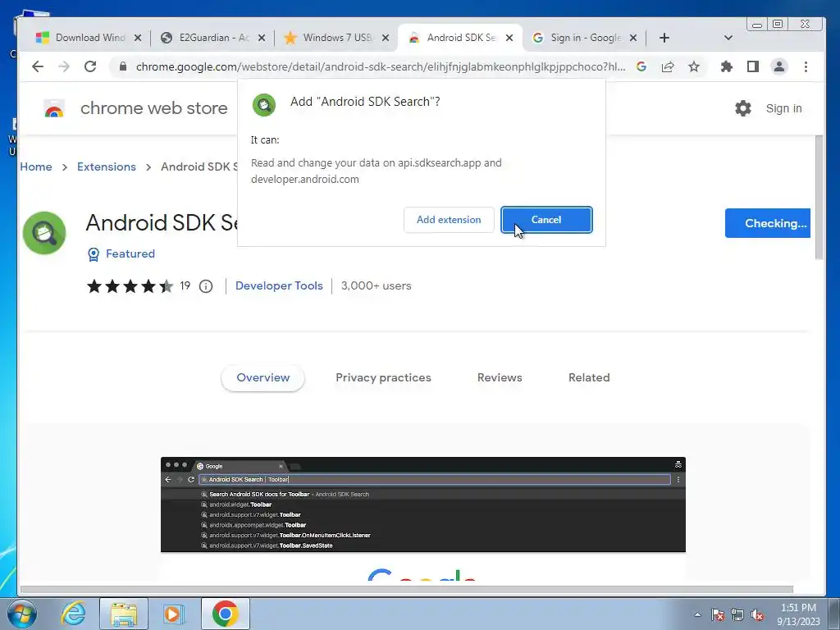Image resolution: width=840 pixels, height=630 pixels.
Task: Click the browser forward arrow
Action: 64,67
